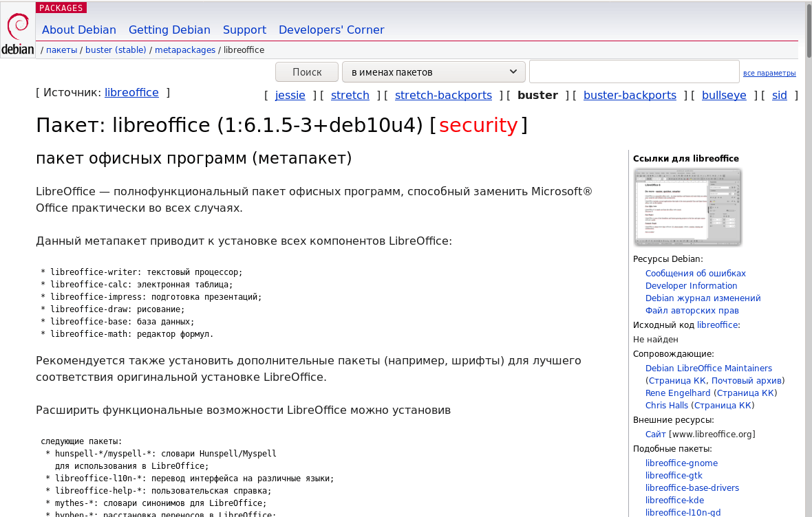Viewport: 812px width, 517px height.
Task: Switch to the stretch-backports release
Action: pos(443,95)
